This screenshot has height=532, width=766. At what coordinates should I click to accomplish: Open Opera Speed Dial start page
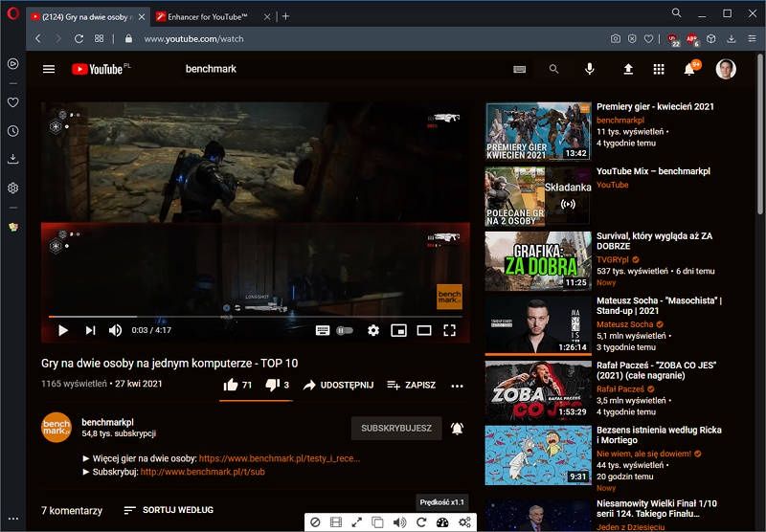point(99,38)
